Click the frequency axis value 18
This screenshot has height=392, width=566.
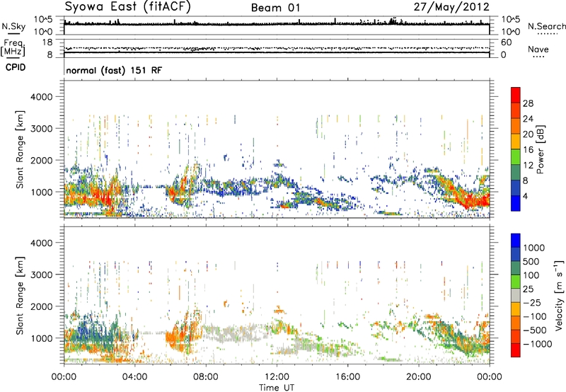pos(47,42)
